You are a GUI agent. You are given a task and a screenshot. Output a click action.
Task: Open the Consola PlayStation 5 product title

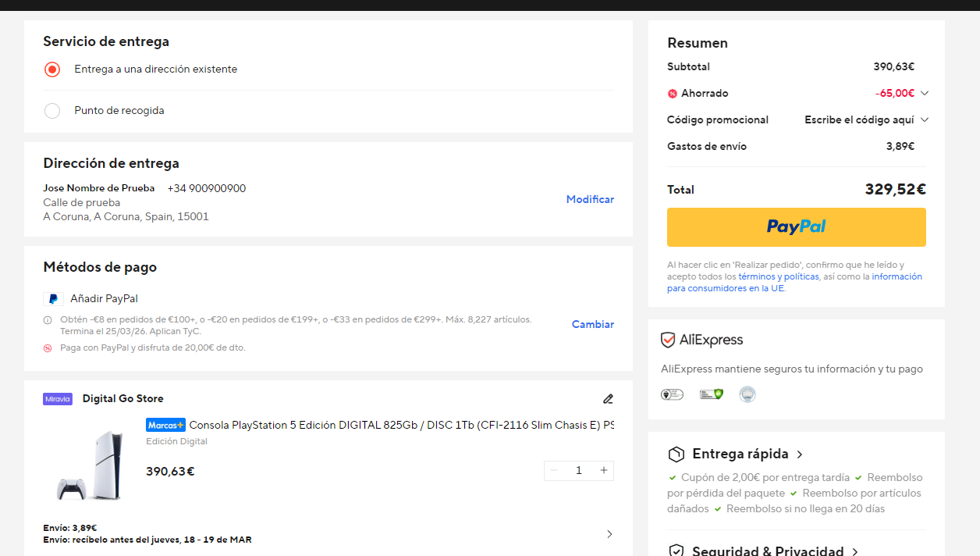[401, 426]
